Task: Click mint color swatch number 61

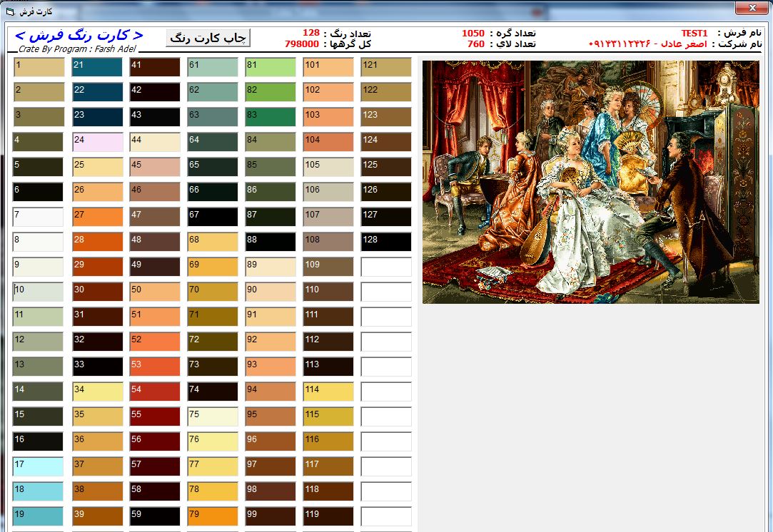Action: coord(212,67)
